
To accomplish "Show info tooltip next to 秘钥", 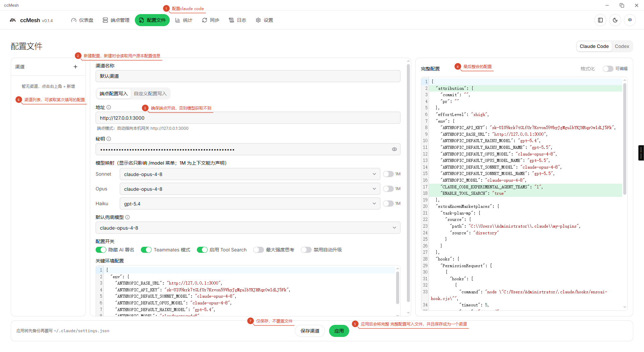I will point(109,139).
